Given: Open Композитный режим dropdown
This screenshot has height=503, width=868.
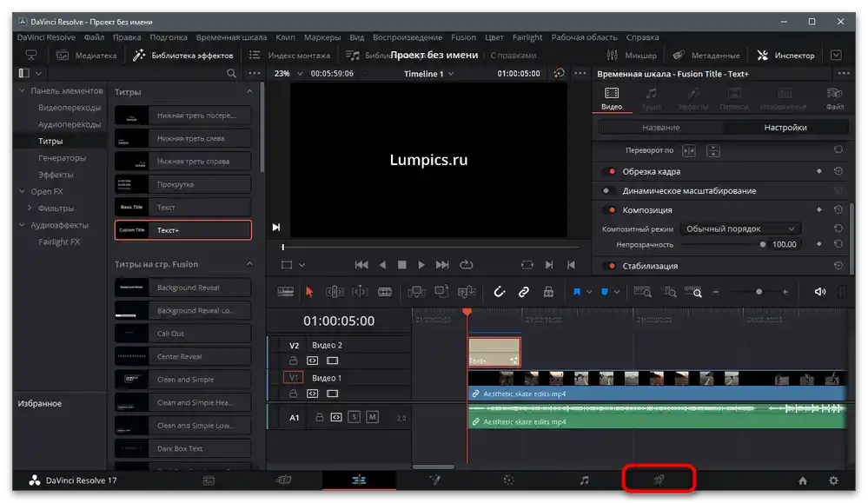Looking at the screenshot, I should [740, 228].
